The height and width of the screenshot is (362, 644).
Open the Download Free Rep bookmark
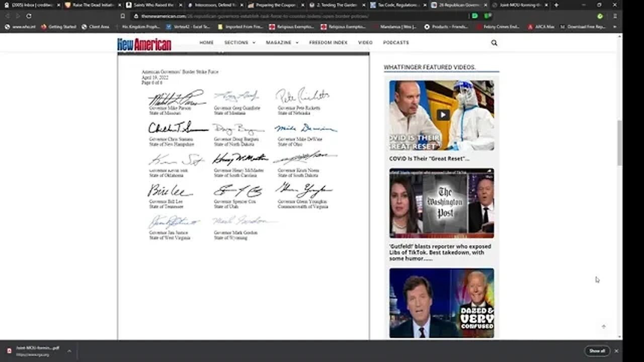tap(583, 27)
